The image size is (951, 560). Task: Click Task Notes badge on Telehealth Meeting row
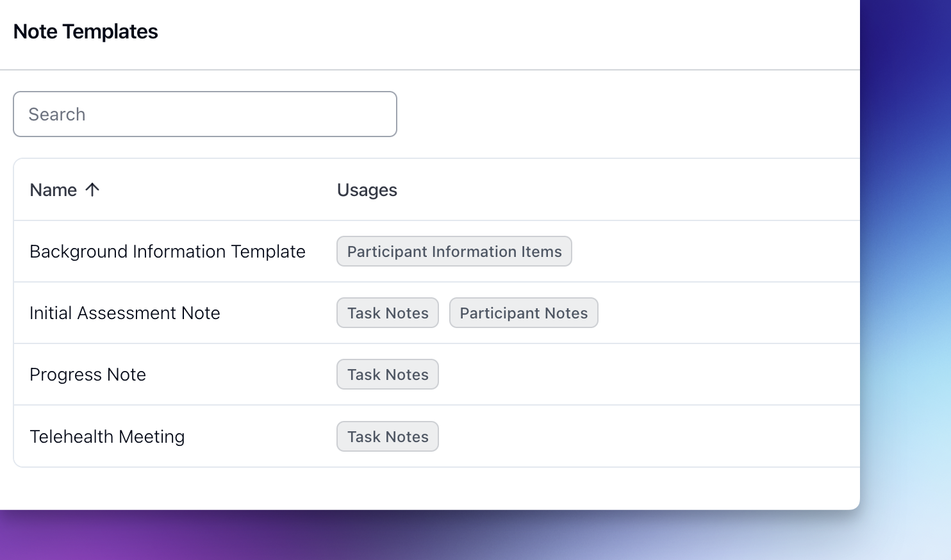387,436
